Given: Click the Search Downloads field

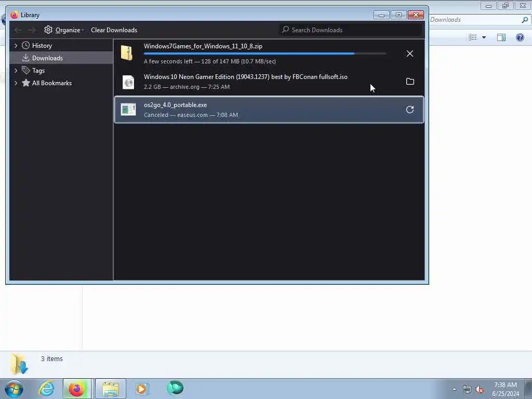Looking at the screenshot, I should (x=351, y=30).
